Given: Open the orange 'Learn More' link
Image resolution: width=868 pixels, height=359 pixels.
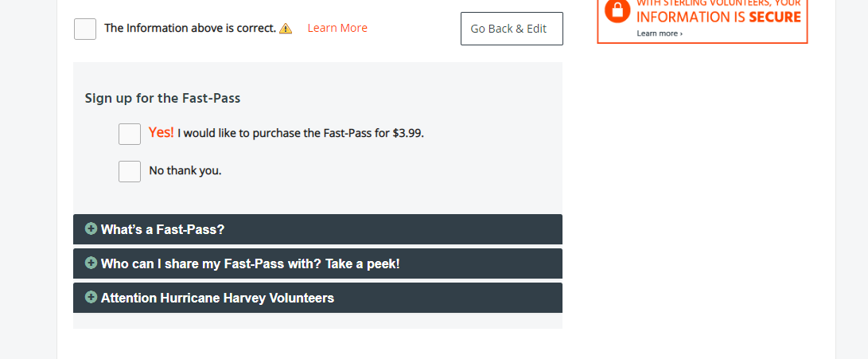Looking at the screenshot, I should tap(337, 28).
